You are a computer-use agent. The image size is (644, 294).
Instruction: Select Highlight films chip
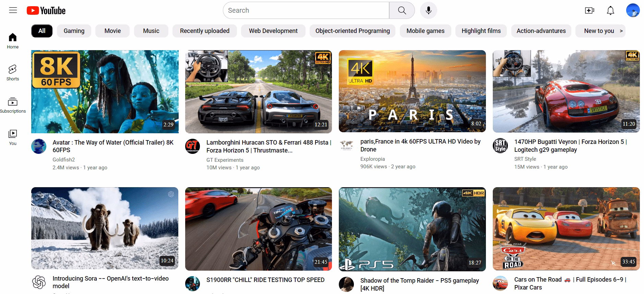481,31
